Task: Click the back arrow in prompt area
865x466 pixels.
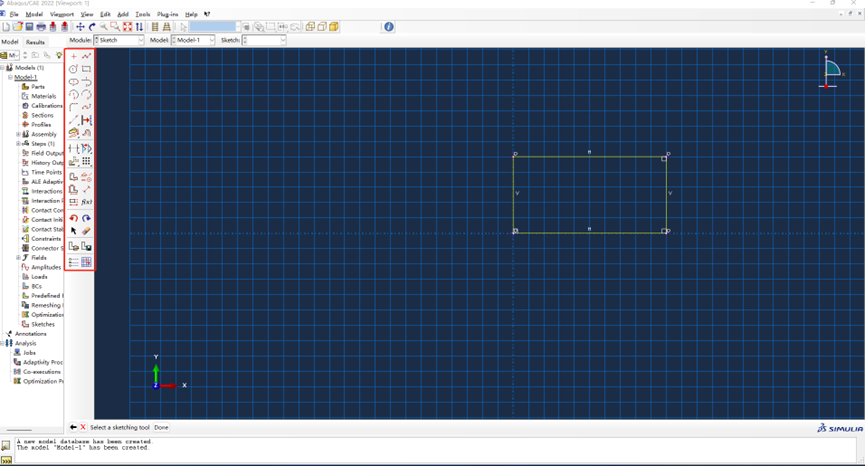Action: point(73,427)
